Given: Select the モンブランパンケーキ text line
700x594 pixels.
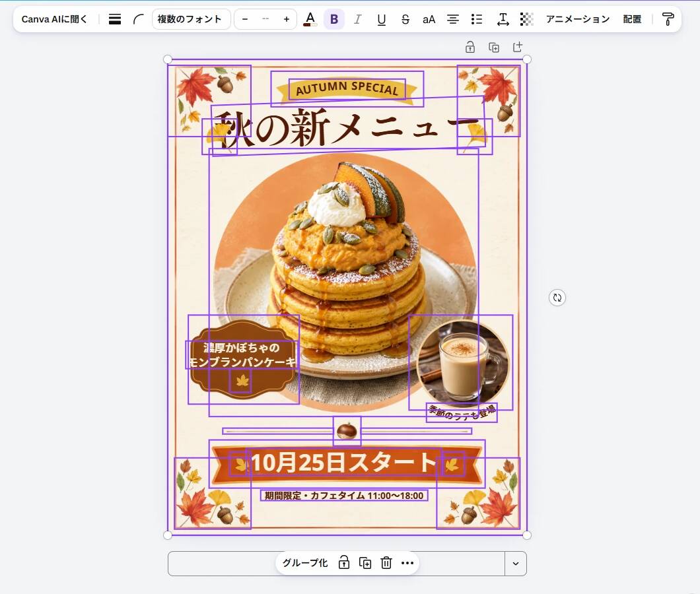Looking at the screenshot, I should pos(242,362).
